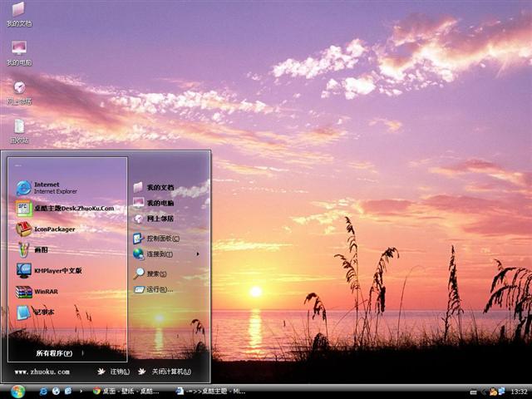The width and height of the screenshot is (532, 399).
Task: Open 我的文档 desktop icon
Action: pyautogui.click(x=18, y=12)
